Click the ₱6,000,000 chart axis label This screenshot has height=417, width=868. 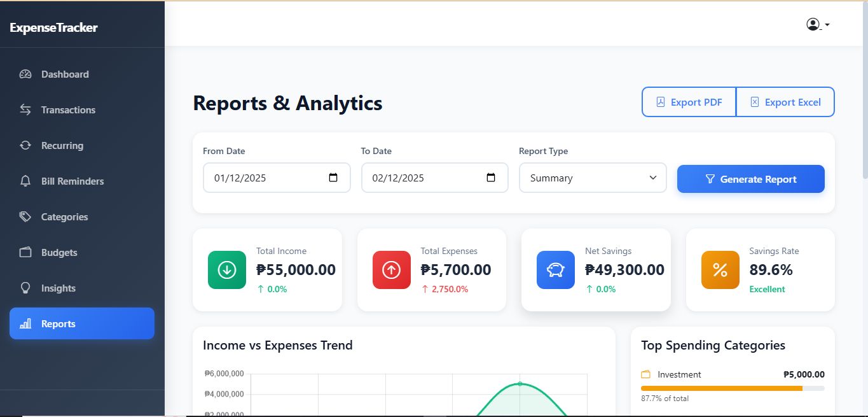224,374
